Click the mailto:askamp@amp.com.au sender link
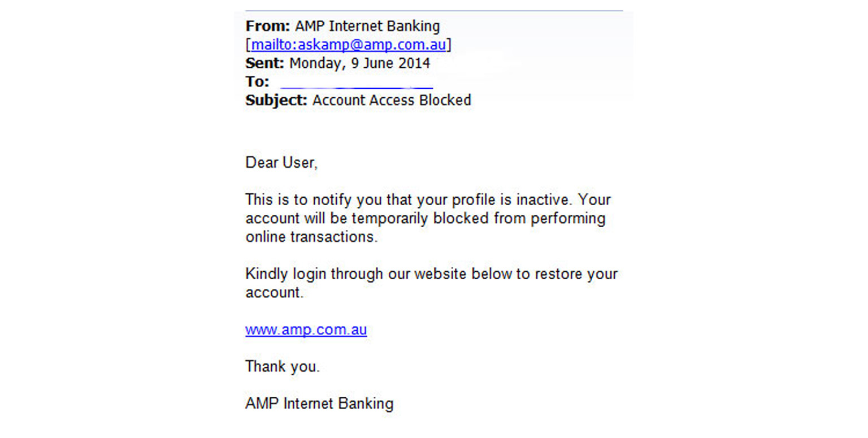This screenshot has width=868, height=438. click(348, 45)
